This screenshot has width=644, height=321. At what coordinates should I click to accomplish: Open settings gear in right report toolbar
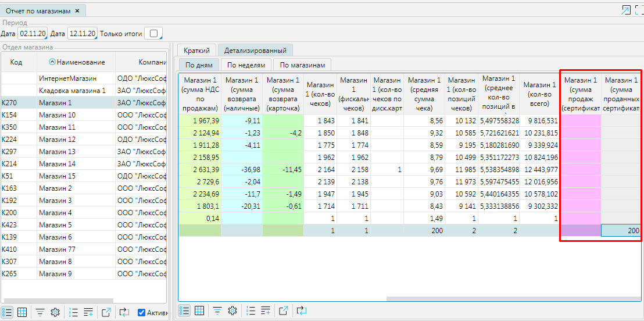pos(232,311)
